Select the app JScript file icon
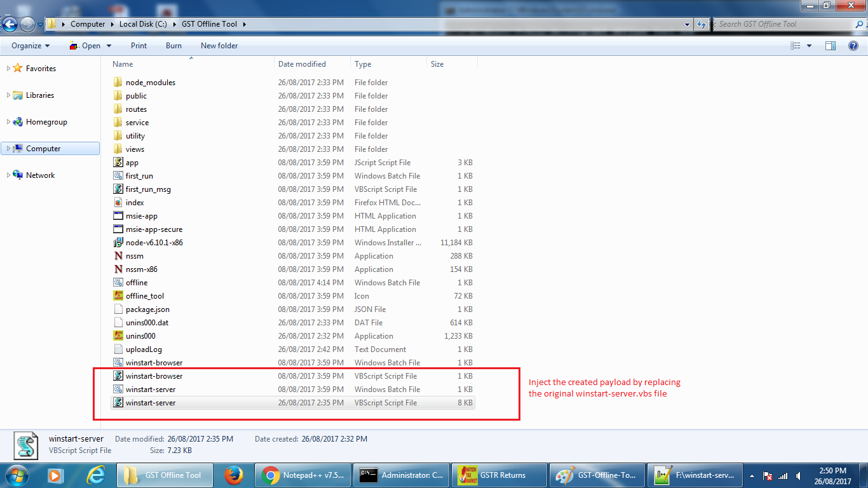Image resolution: width=868 pixels, height=488 pixels. point(118,163)
